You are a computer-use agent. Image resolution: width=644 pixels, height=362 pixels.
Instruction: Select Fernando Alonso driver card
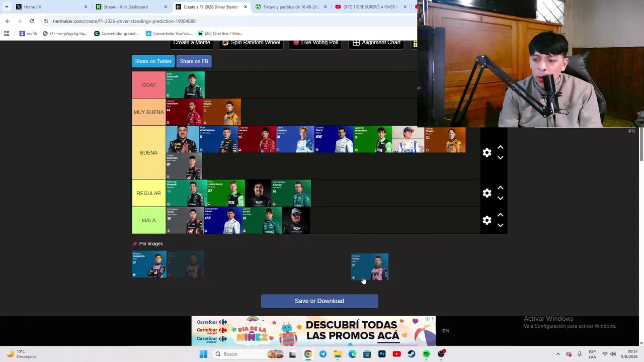291,193
